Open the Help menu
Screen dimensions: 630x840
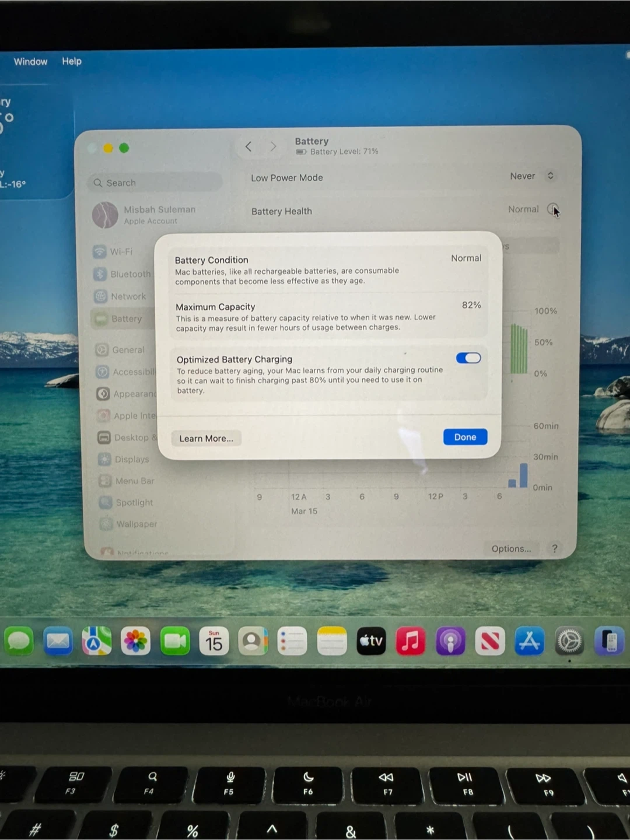72,61
